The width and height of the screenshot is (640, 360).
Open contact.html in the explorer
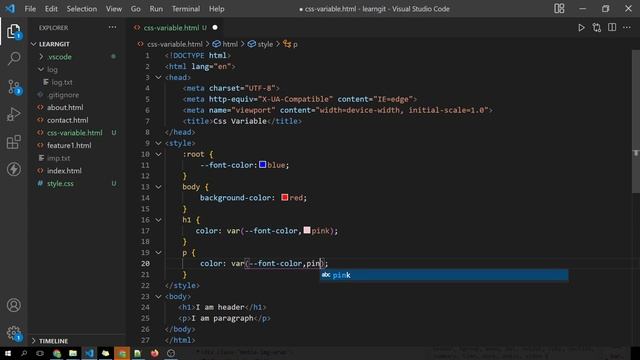click(67, 120)
